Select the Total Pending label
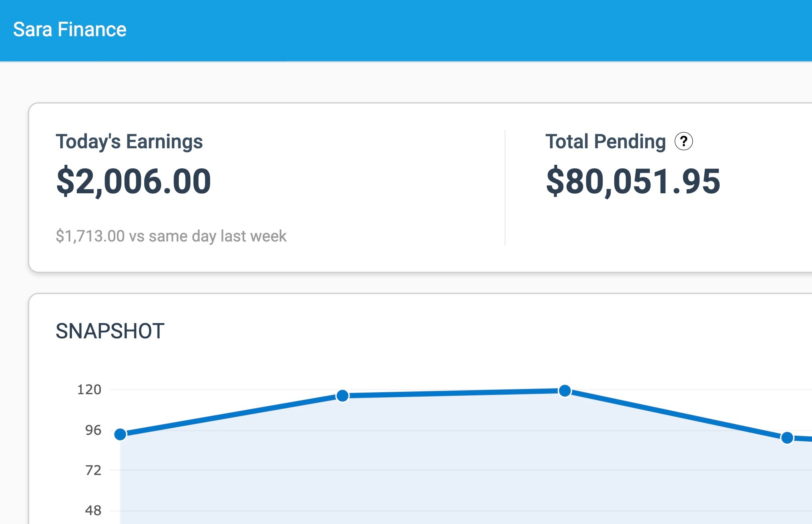 [605, 141]
